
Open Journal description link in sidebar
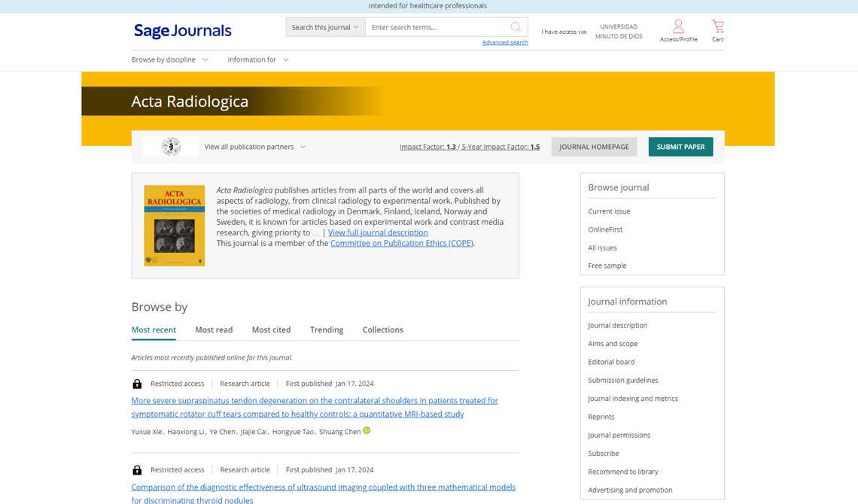point(618,325)
